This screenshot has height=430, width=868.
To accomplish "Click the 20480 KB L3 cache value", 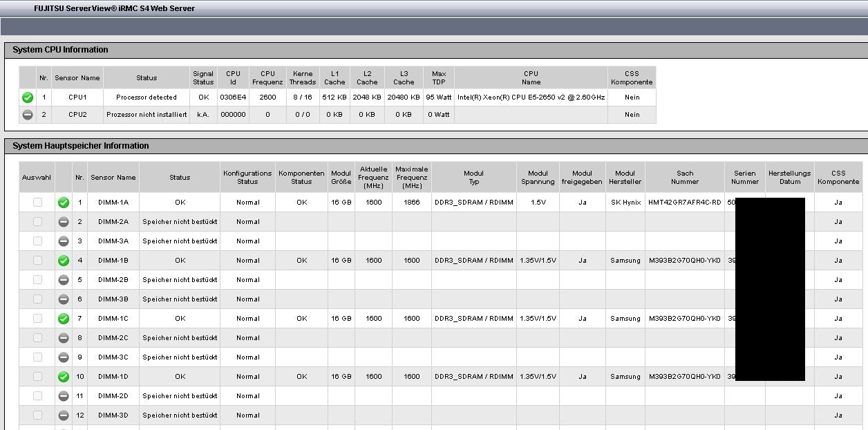I will (404, 97).
